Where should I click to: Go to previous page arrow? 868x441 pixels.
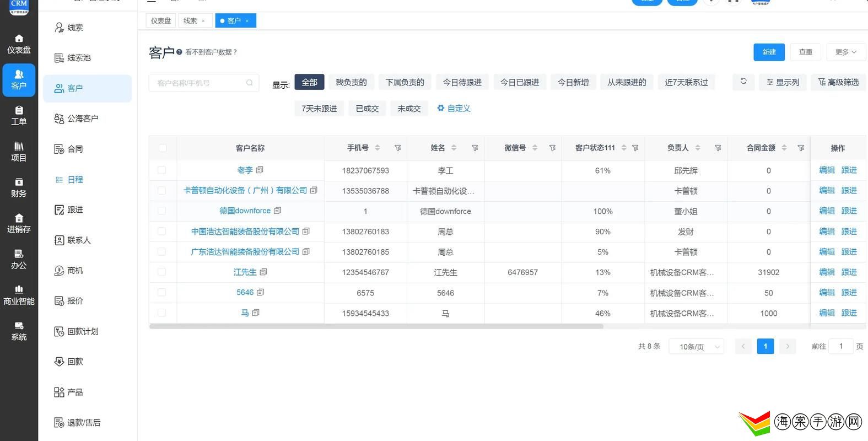[x=743, y=346]
